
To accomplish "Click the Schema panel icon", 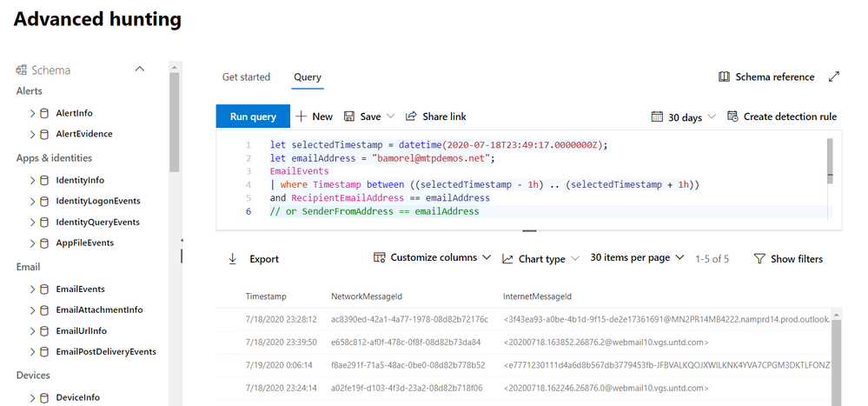I will click(22, 70).
